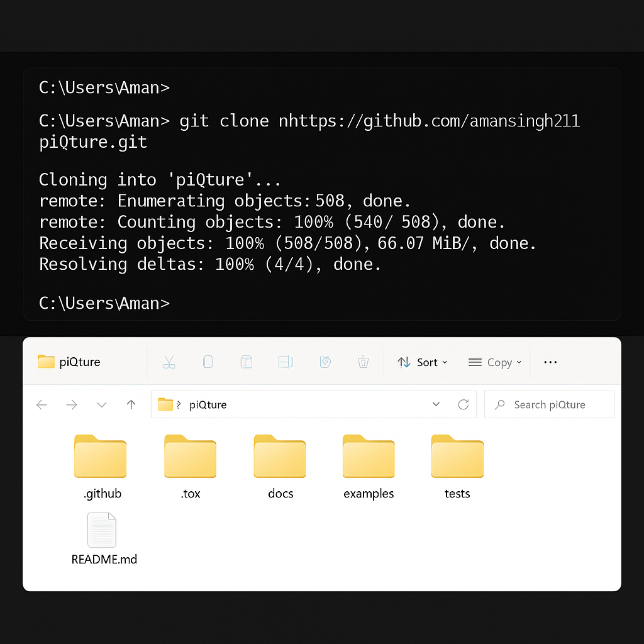The height and width of the screenshot is (644, 644).
Task: Expand recent locations chevron near arrows
Action: (101, 404)
